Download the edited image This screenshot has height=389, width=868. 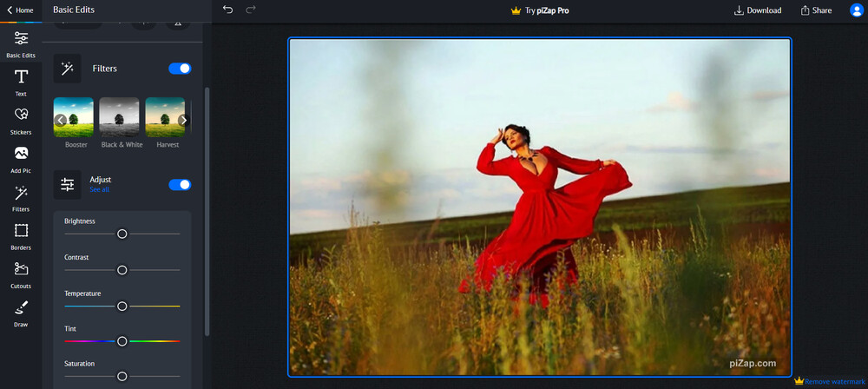pos(757,10)
